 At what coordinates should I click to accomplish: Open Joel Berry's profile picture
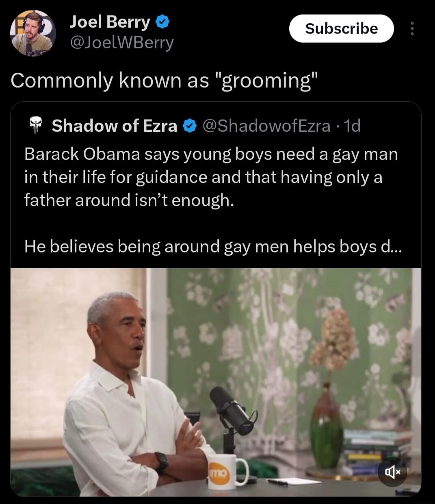coord(33,33)
